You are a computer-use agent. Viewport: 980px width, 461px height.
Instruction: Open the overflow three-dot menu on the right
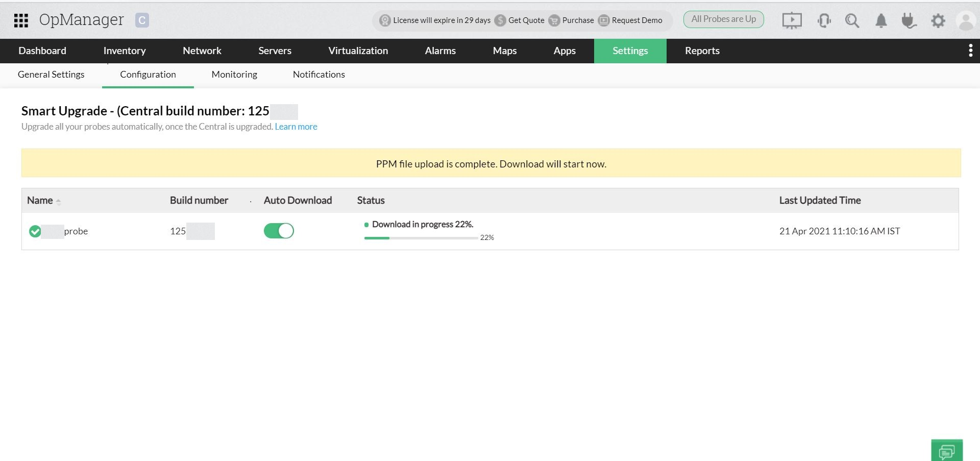point(970,51)
